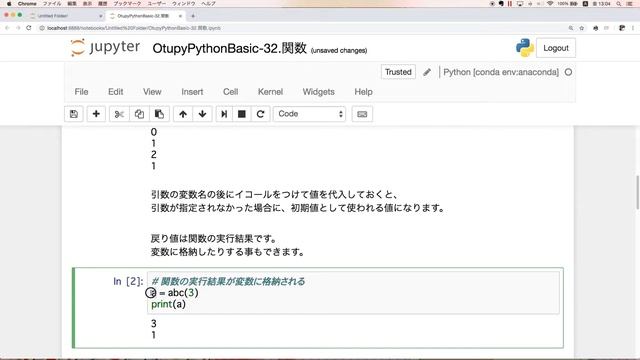Viewport: 640px width, 360px height.
Task: Click the kernel idle circle indicator
Action: click(568, 72)
